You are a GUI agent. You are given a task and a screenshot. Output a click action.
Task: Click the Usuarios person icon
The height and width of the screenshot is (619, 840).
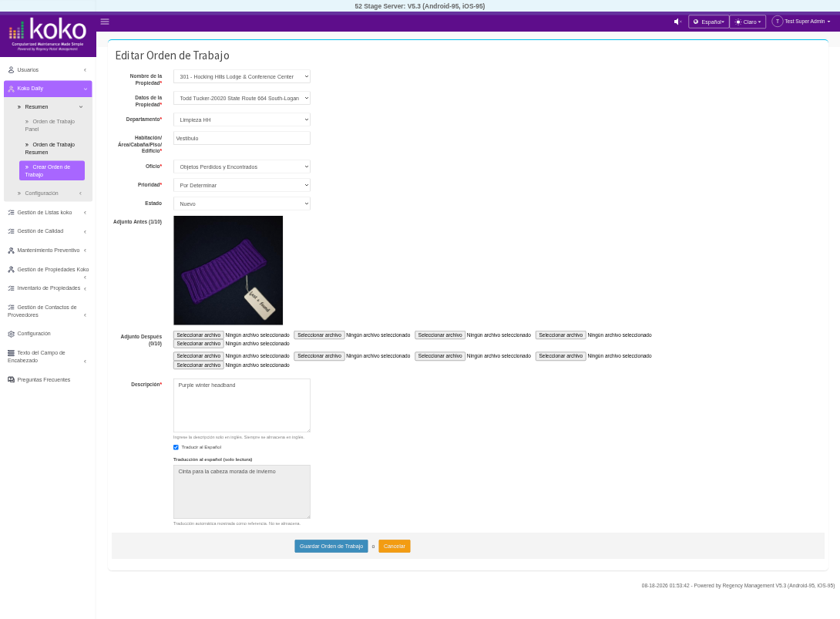pos(12,69)
